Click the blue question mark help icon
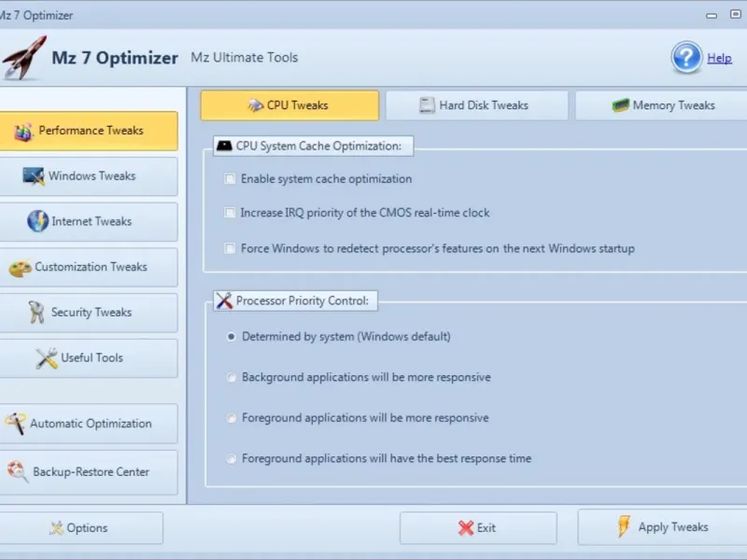Screen dimensions: 747x560 [686, 58]
